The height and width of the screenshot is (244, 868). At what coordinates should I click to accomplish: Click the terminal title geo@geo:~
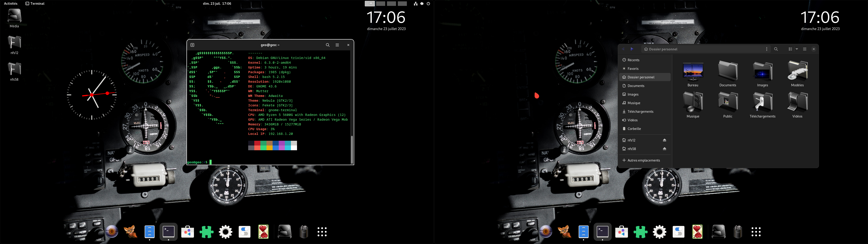pos(270,45)
